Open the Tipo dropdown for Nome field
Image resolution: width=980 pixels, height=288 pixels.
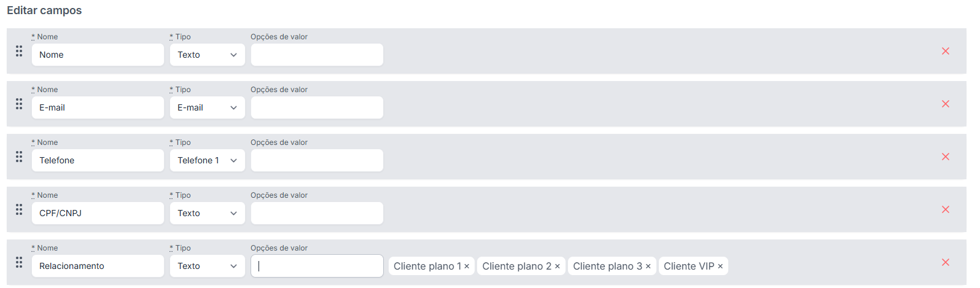pos(207,55)
